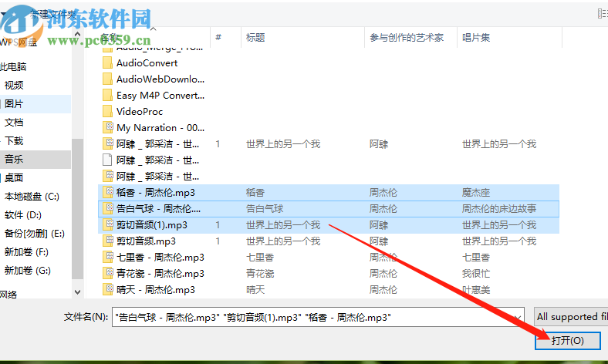This screenshot has height=364, width=608.
Task: Click the AudioConvert folder icon
Action: pyautogui.click(x=107, y=62)
